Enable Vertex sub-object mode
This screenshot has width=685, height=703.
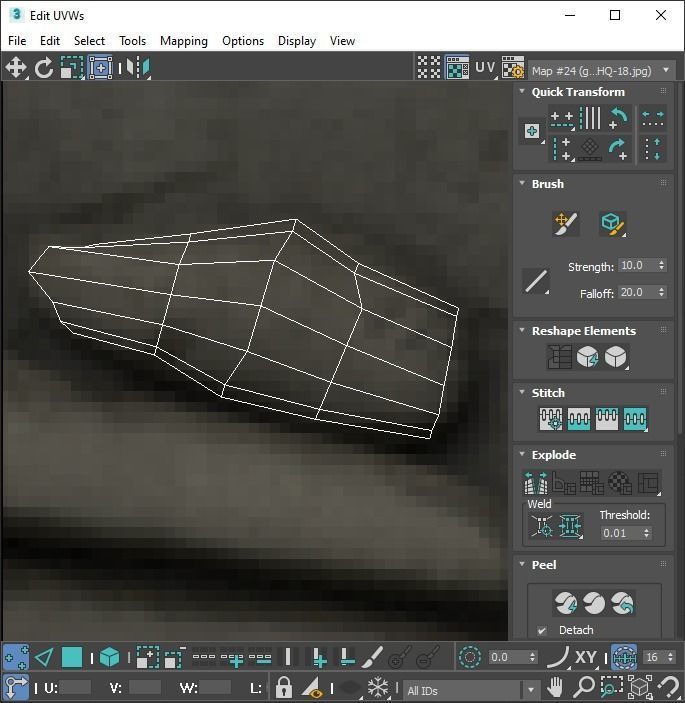(16, 657)
